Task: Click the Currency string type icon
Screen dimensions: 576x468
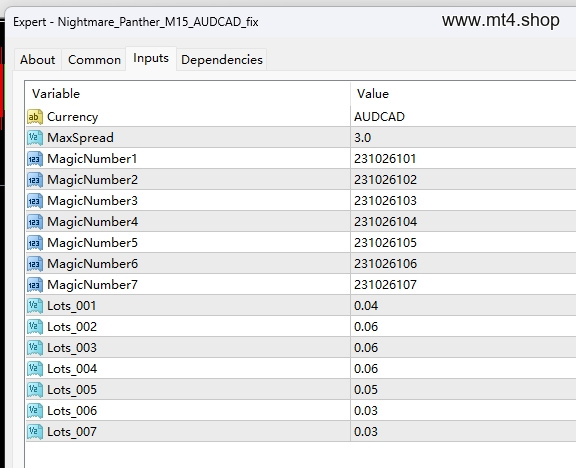Action: (x=35, y=117)
